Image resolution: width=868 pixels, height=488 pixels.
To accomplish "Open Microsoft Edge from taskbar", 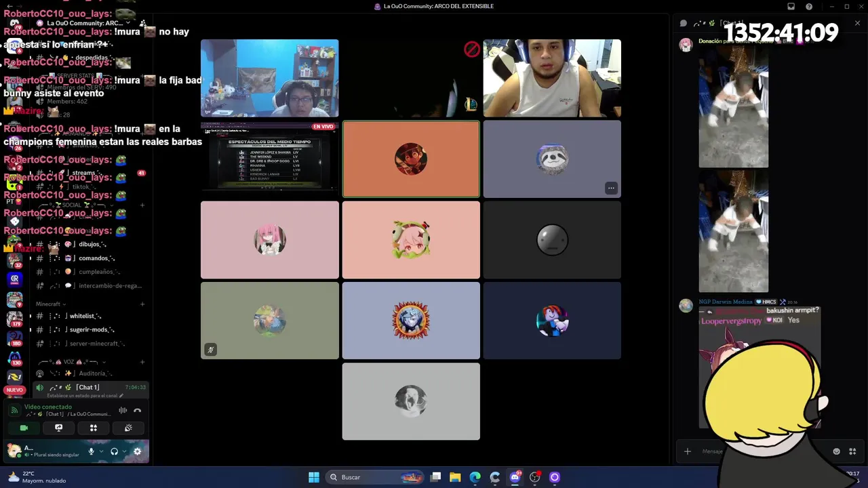I will 475,477.
